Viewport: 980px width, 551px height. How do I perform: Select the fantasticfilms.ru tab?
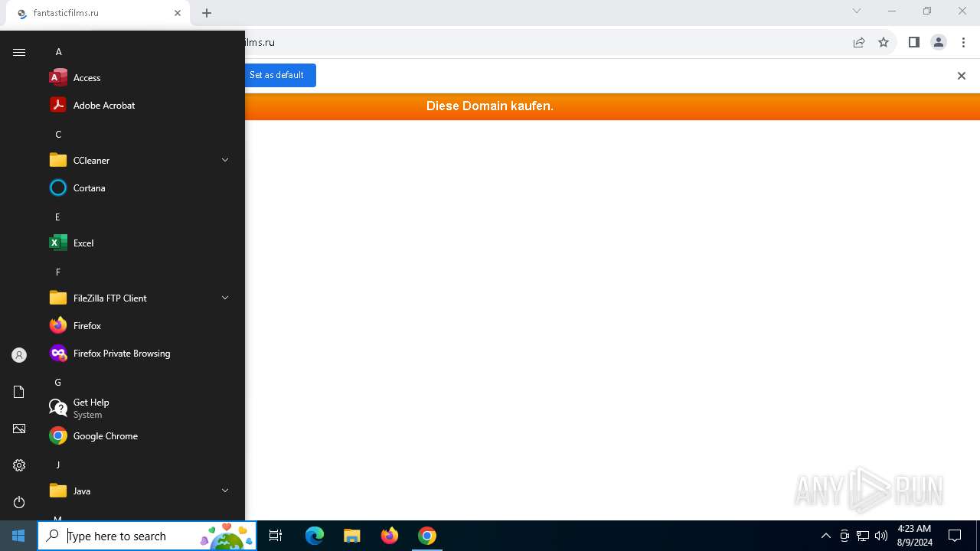point(100,13)
